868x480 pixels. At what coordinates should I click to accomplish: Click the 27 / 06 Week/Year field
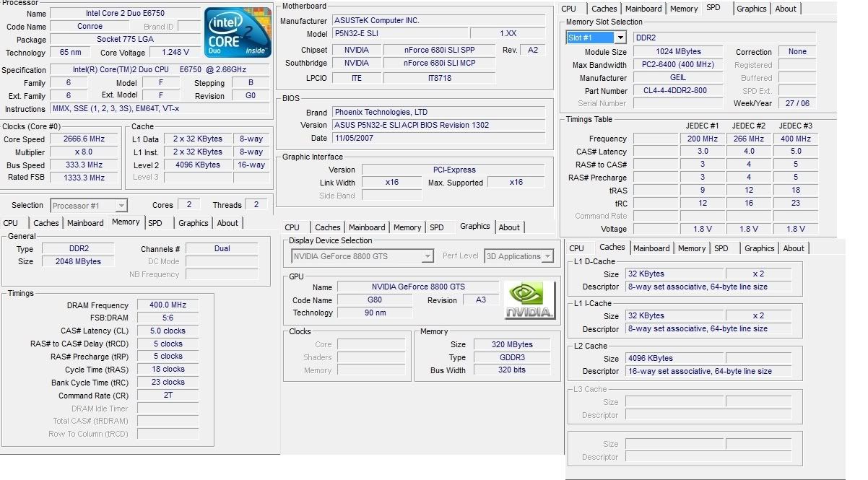797,103
